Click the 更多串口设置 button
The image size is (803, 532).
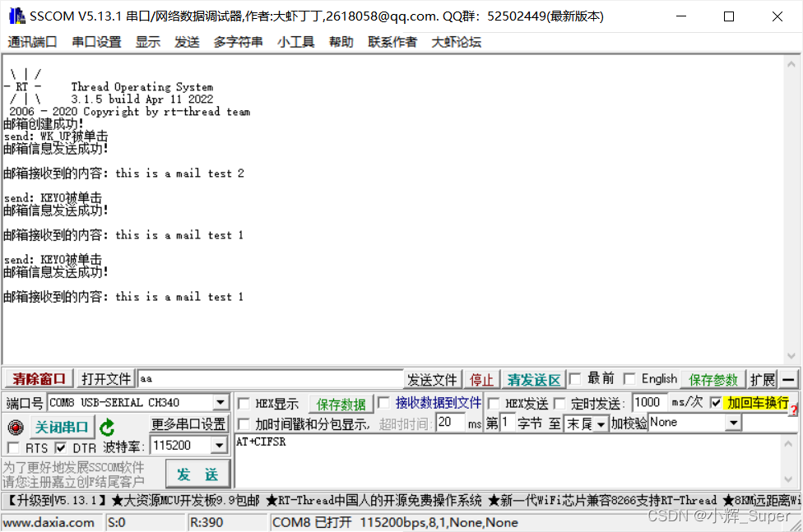(x=188, y=424)
